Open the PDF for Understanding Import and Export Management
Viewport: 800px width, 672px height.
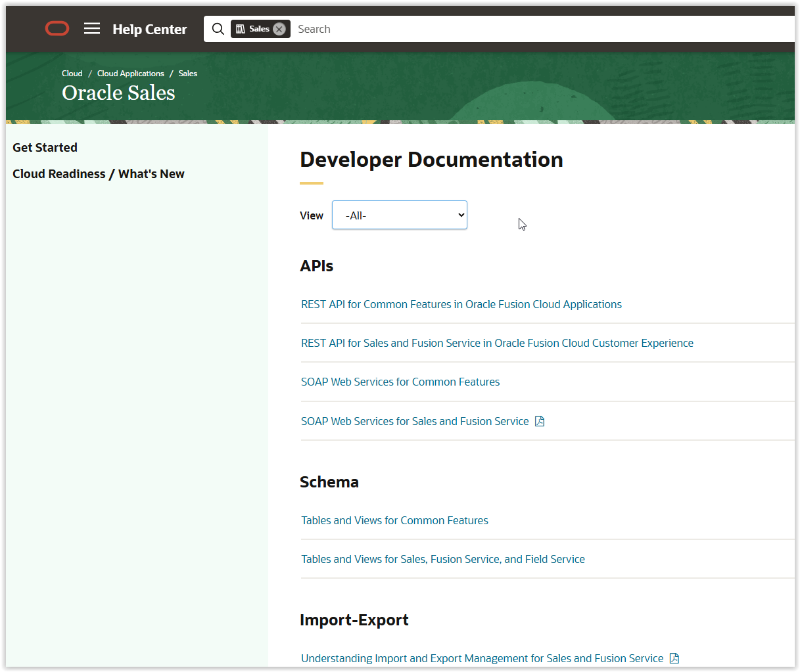[x=674, y=658]
